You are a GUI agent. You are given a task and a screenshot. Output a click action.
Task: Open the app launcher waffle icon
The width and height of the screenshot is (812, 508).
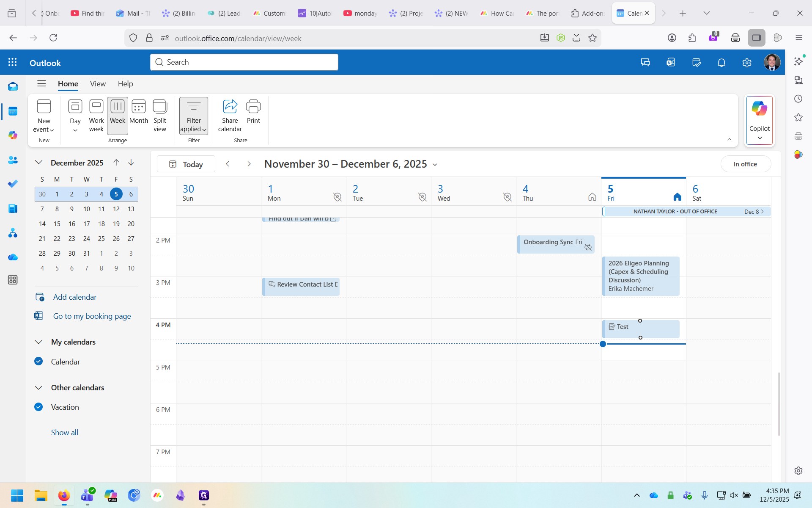[13, 63]
